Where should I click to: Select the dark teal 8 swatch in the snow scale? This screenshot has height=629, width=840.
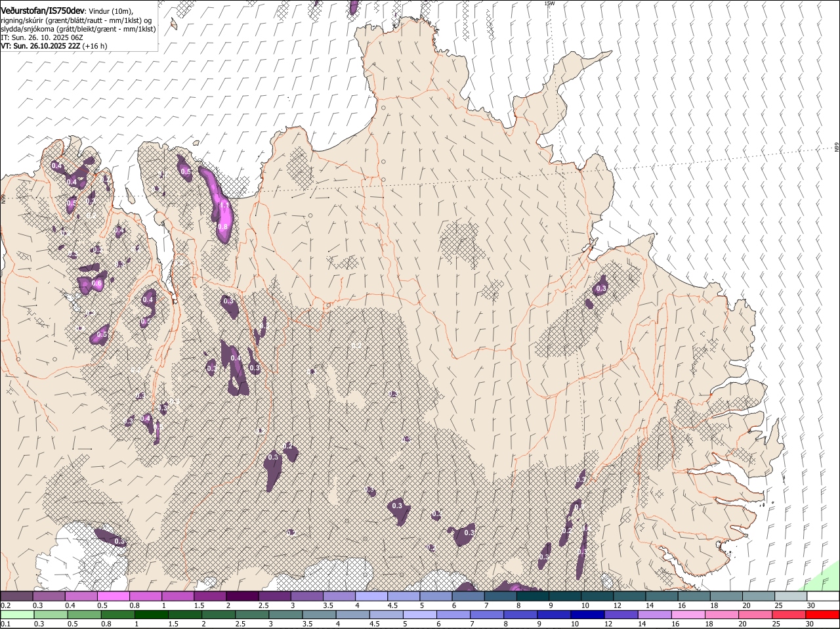click(x=533, y=596)
